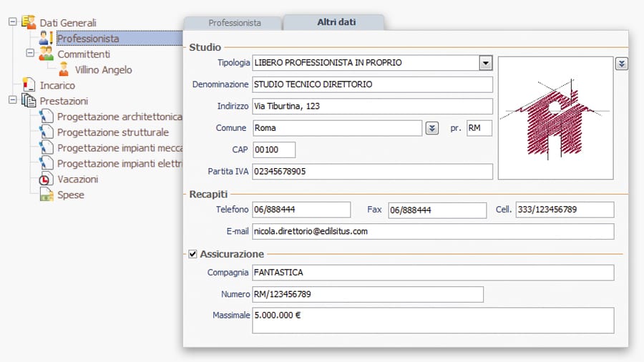Open the logo image options chevron button
Image resolution: width=644 pixels, height=362 pixels.
(622, 64)
